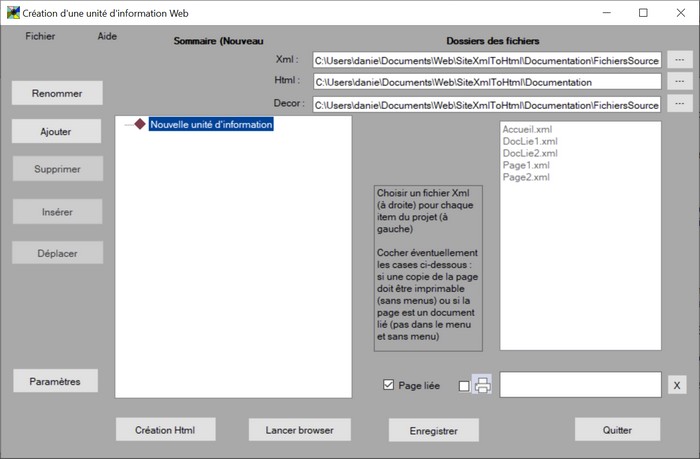The height and width of the screenshot is (459, 700).
Task: Click the empty text field beside printer
Action: 580,385
